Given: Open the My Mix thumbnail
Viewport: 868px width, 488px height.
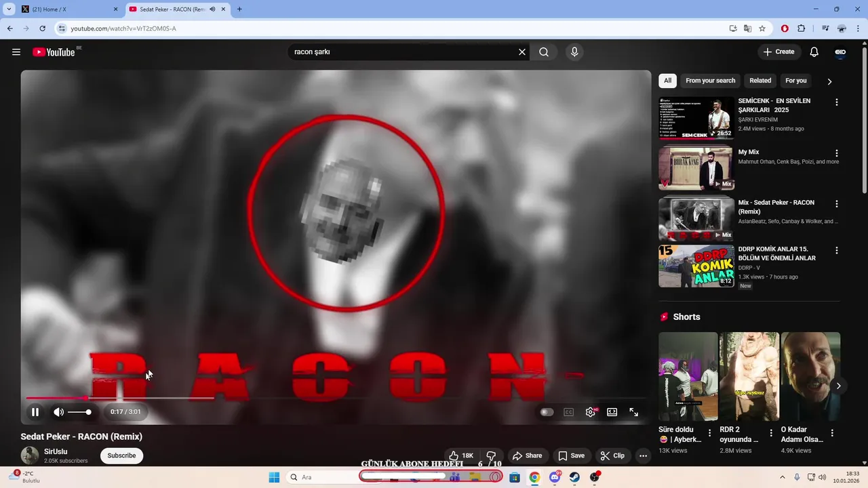Looking at the screenshot, I should pos(696,168).
